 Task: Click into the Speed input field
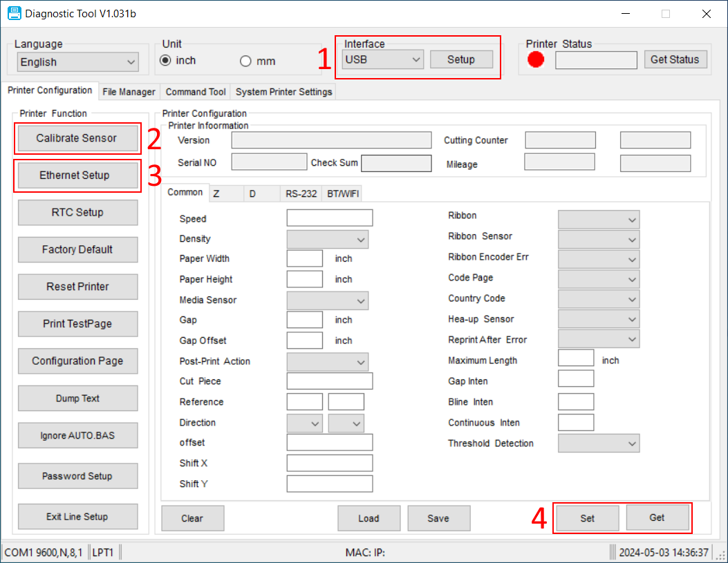(329, 218)
